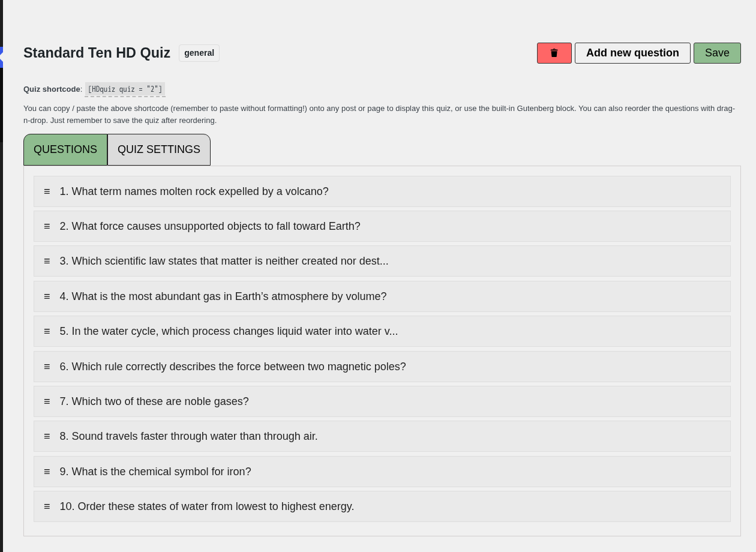Open the states of water ordering question
The width and height of the screenshot is (756, 552).
point(382,506)
